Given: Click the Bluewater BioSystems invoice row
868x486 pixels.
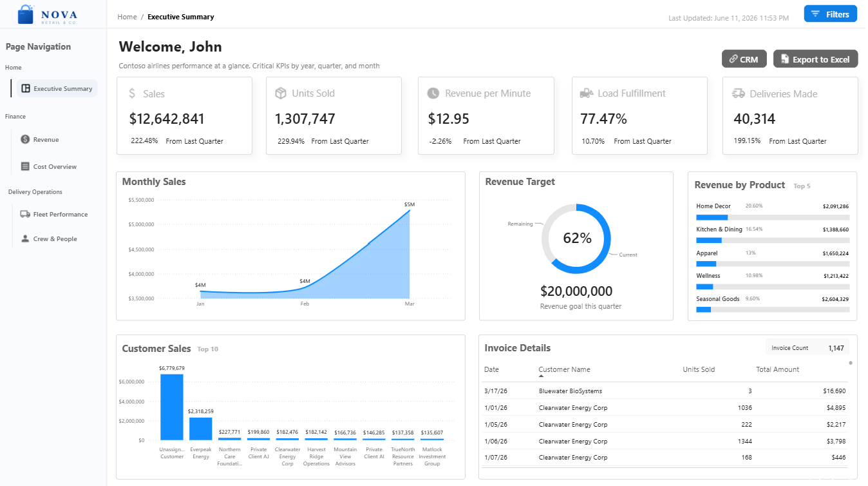Looking at the screenshot, I should point(665,391).
